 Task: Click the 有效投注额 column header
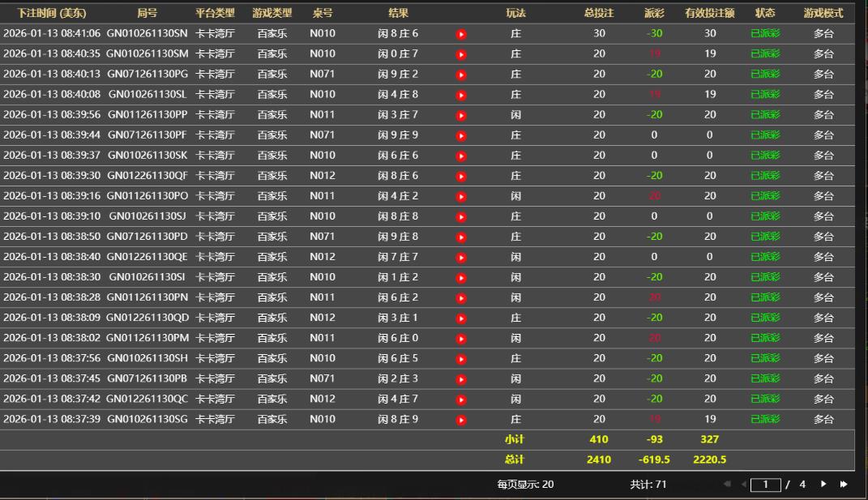709,13
